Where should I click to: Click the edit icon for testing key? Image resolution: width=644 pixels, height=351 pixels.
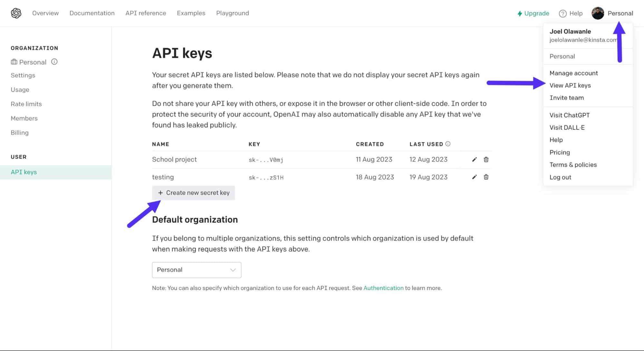coord(474,177)
